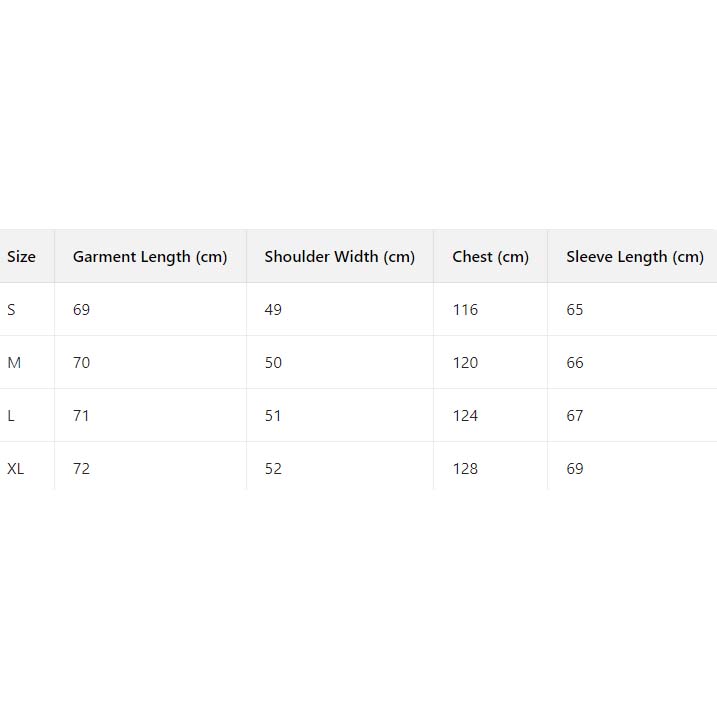Select chest value 124
This screenshot has height=717, width=717.
tap(465, 416)
